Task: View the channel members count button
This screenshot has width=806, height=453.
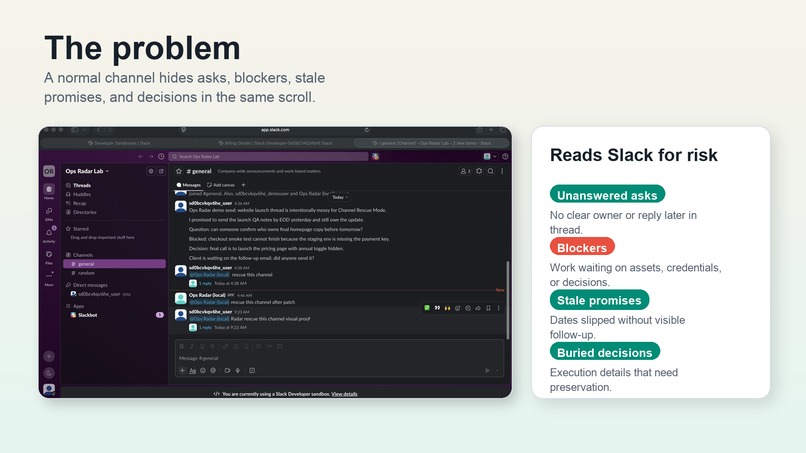Action: [465, 171]
